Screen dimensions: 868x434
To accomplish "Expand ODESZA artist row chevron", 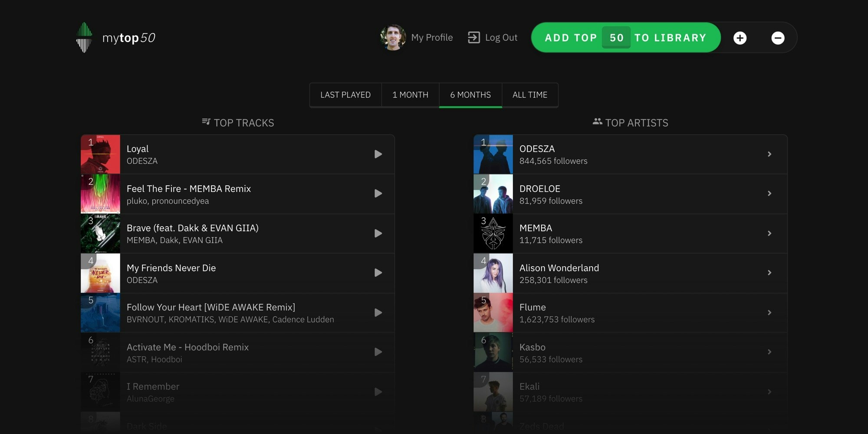I will [769, 154].
